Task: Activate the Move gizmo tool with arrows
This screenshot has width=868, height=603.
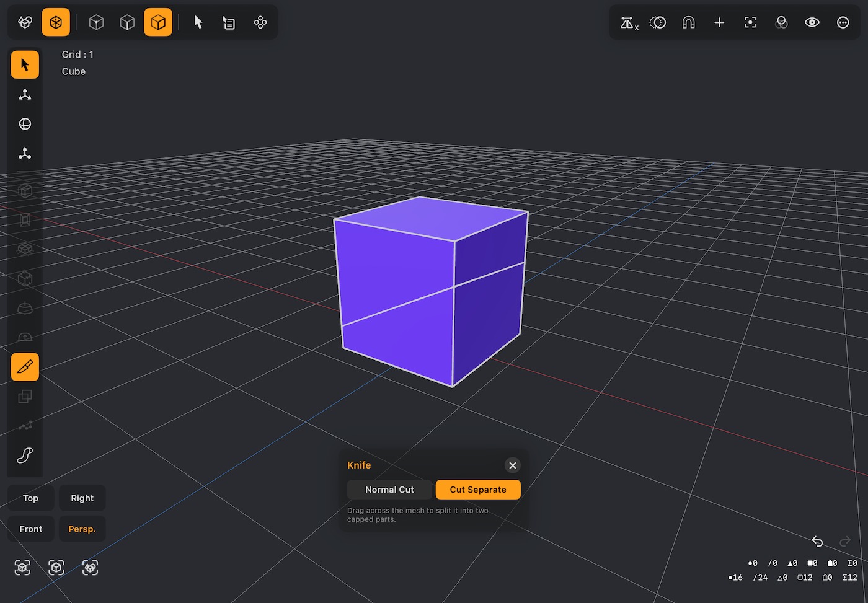Action: click(25, 94)
